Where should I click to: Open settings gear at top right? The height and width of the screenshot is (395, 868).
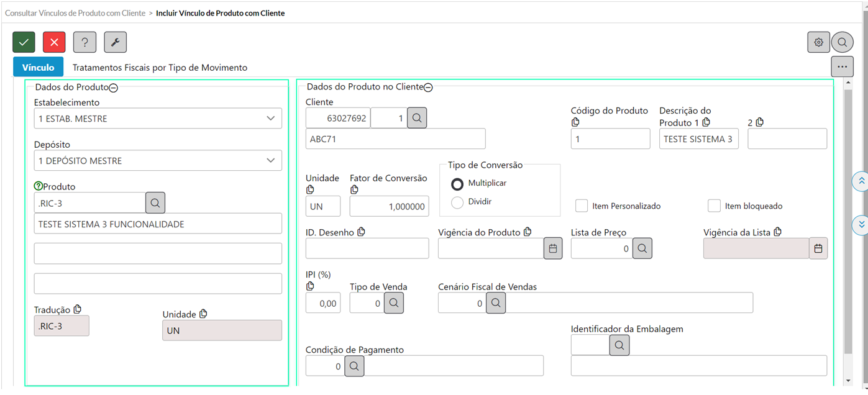point(819,42)
